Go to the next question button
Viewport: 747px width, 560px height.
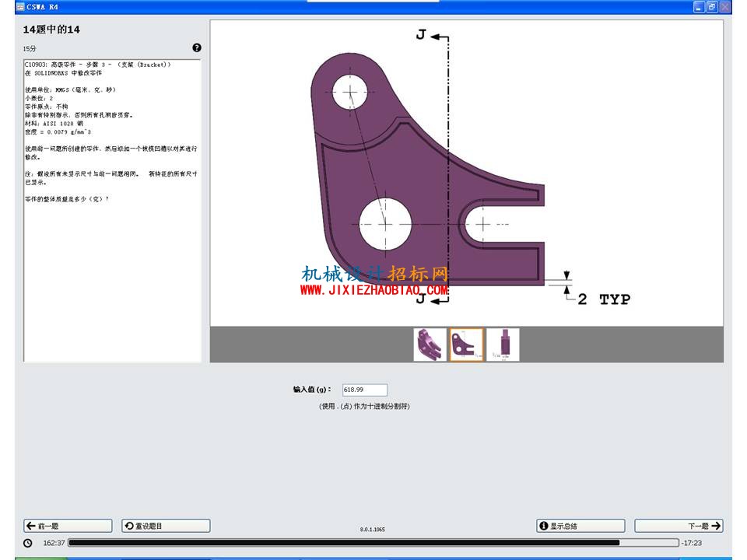pyautogui.click(x=679, y=526)
